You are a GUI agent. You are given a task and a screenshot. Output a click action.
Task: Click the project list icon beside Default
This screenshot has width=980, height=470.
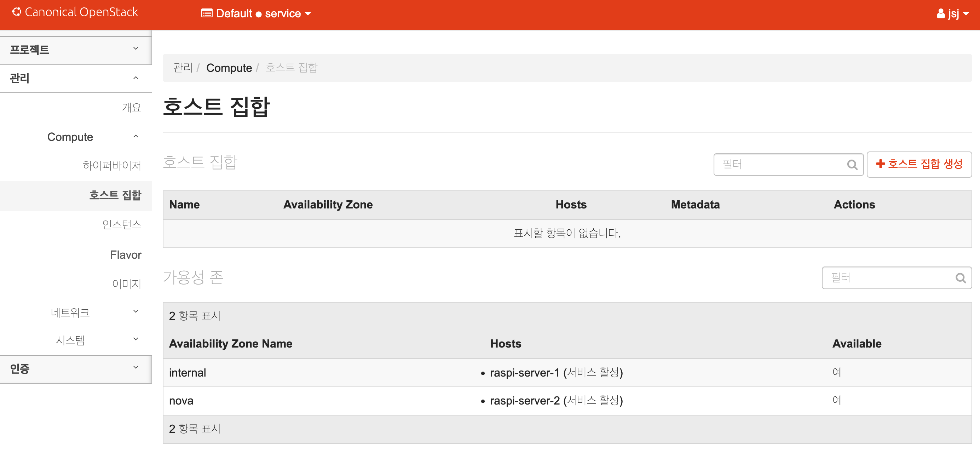click(x=207, y=14)
